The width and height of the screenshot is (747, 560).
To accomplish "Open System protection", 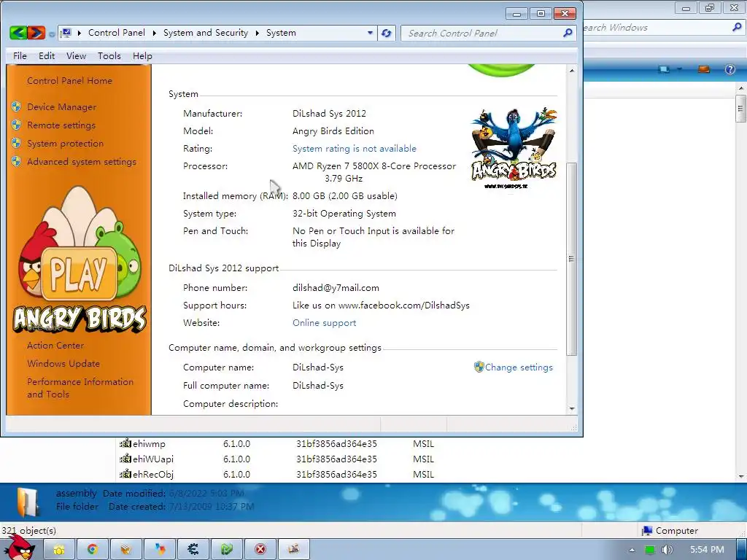I will (65, 144).
